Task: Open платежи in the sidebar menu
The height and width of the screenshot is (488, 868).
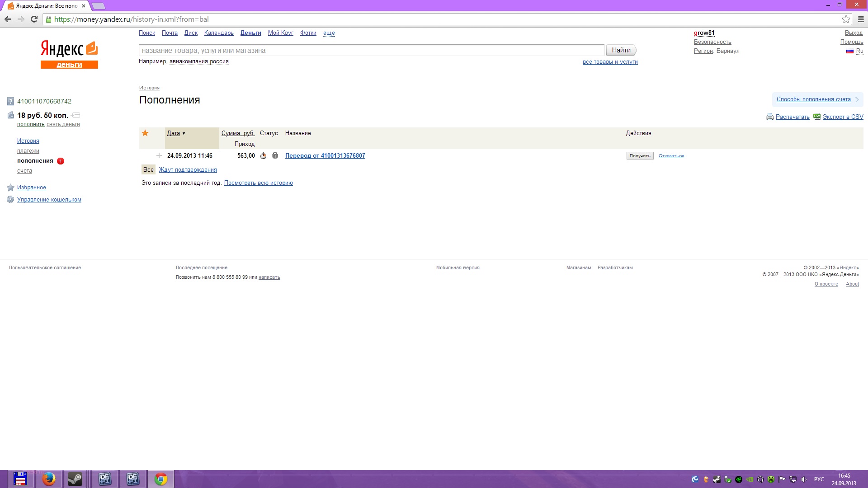Action: (x=28, y=151)
